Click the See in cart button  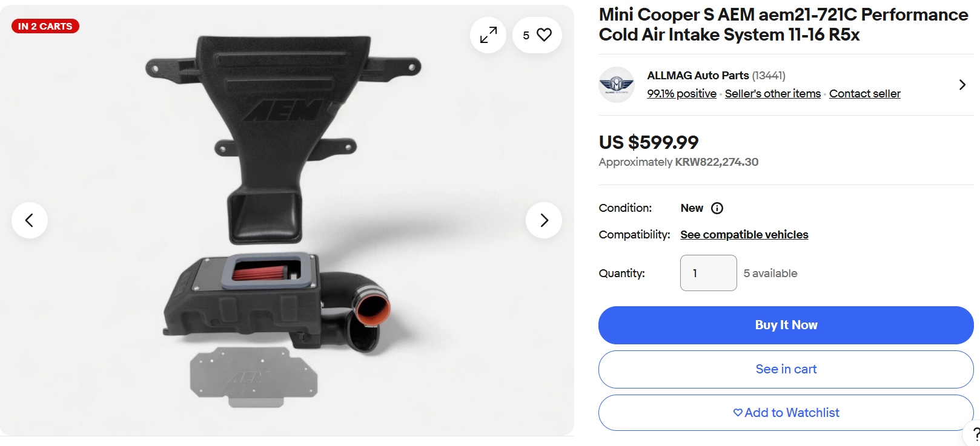pyautogui.click(x=786, y=369)
